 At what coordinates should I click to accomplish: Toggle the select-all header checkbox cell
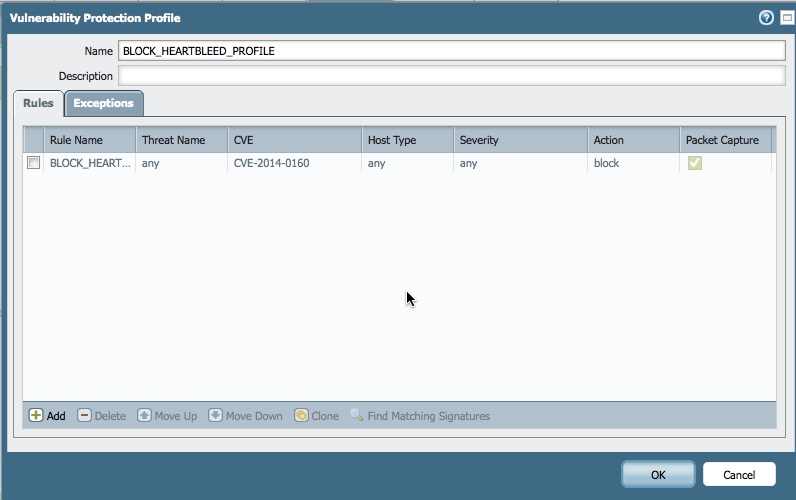33,140
